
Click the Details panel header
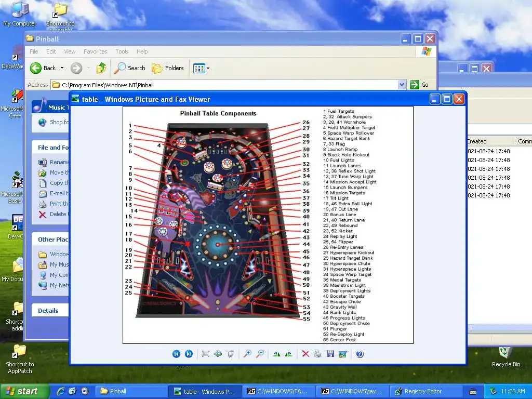pyautogui.click(x=50, y=311)
